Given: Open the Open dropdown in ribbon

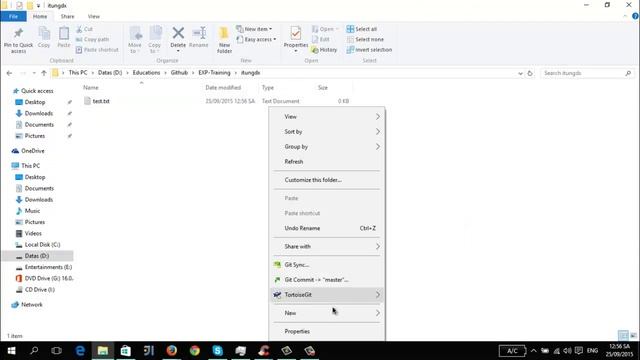Looking at the screenshot, I should point(325,29).
